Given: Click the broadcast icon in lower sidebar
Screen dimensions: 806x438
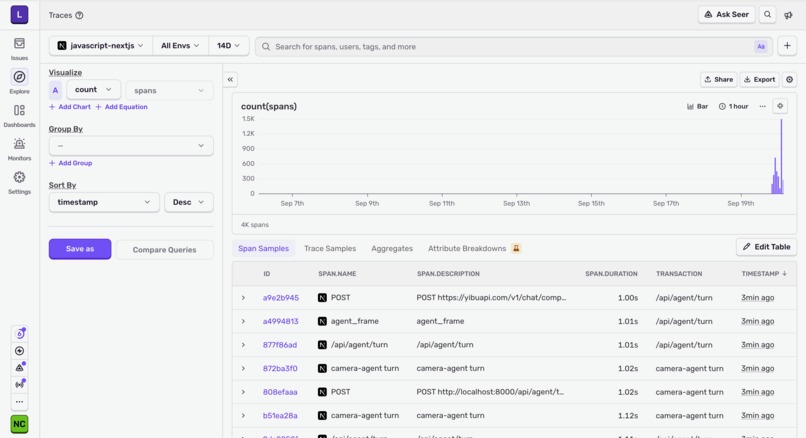Looking at the screenshot, I should tap(19, 385).
